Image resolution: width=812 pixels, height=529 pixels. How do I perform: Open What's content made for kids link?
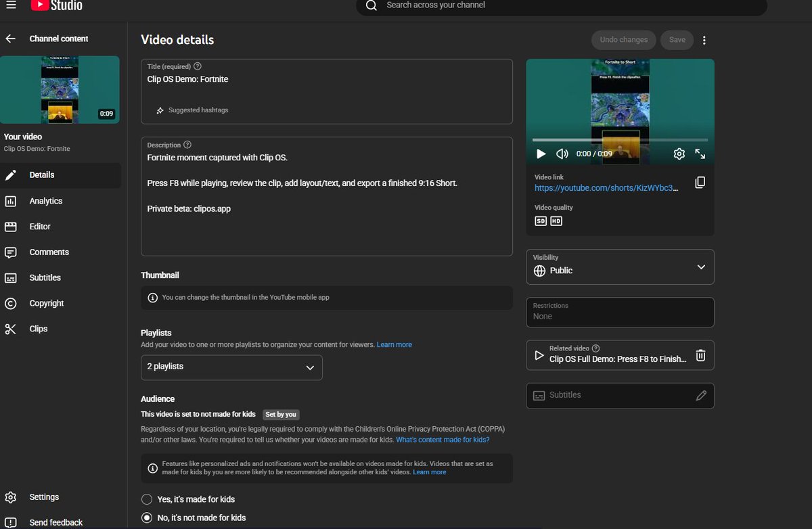(x=443, y=440)
